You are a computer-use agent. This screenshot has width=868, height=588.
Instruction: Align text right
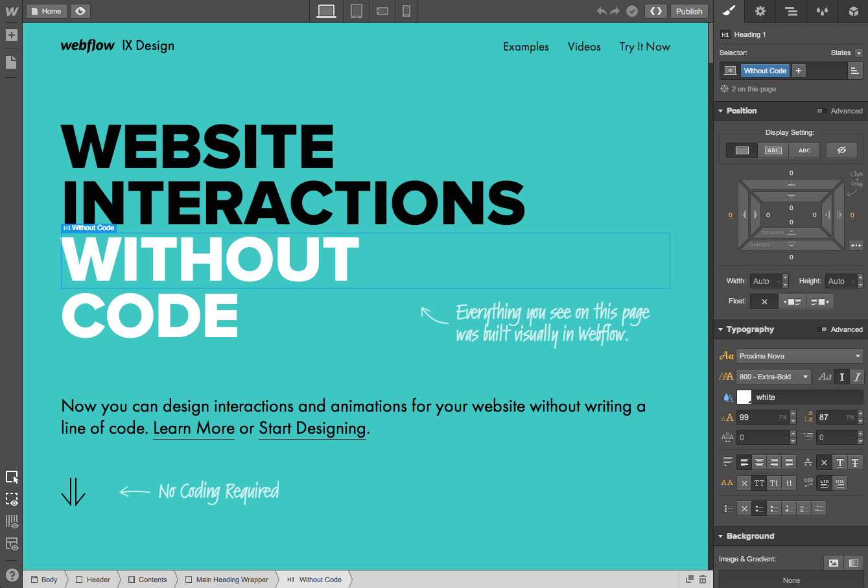[774, 462]
